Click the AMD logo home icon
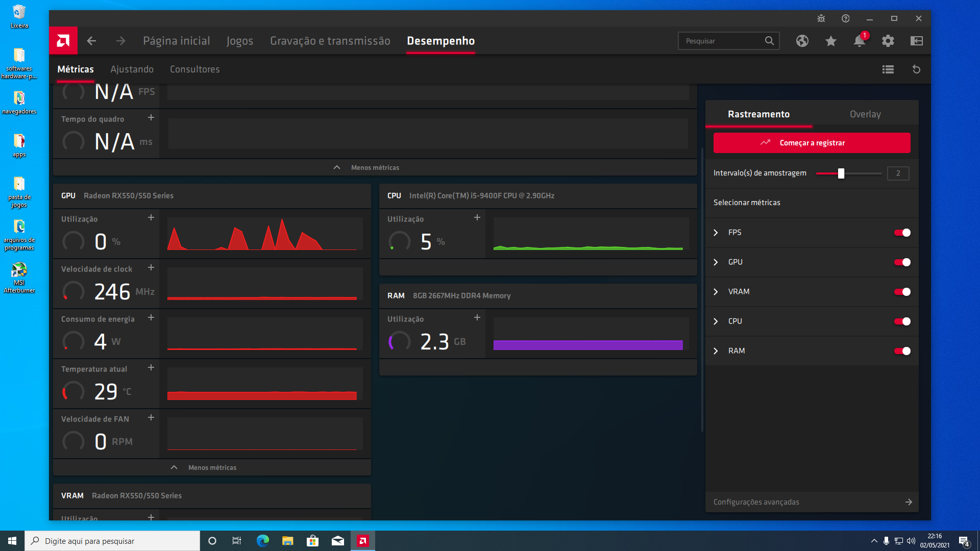Screen dimensions: 980x551 point(63,40)
